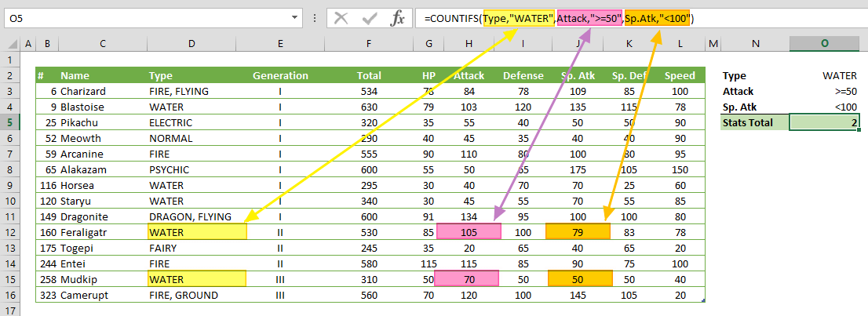Click the Generation header cell

(x=280, y=76)
